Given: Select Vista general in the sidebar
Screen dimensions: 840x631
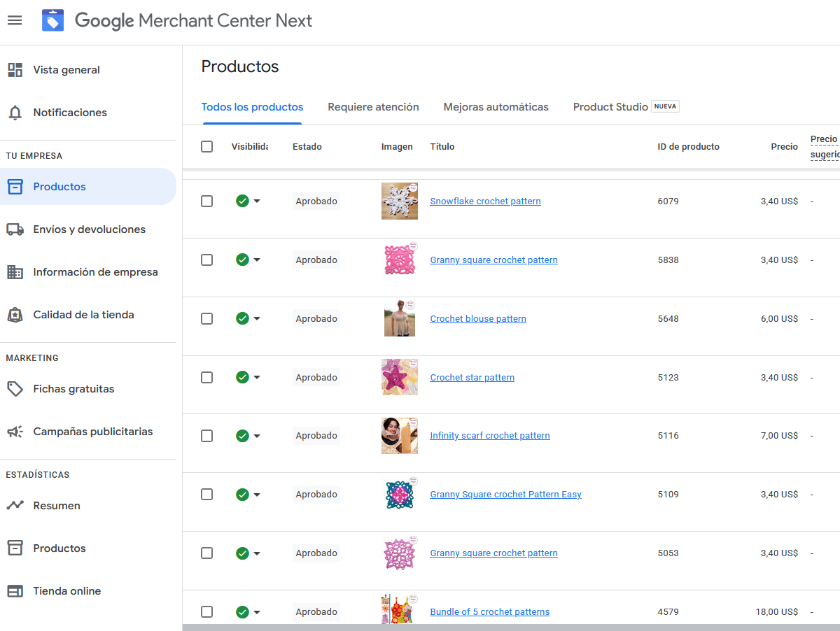Looking at the screenshot, I should click(66, 69).
